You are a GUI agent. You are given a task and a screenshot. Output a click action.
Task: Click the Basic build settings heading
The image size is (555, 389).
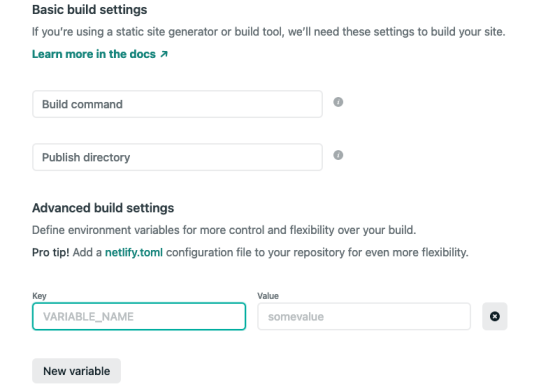pyautogui.click(x=90, y=10)
